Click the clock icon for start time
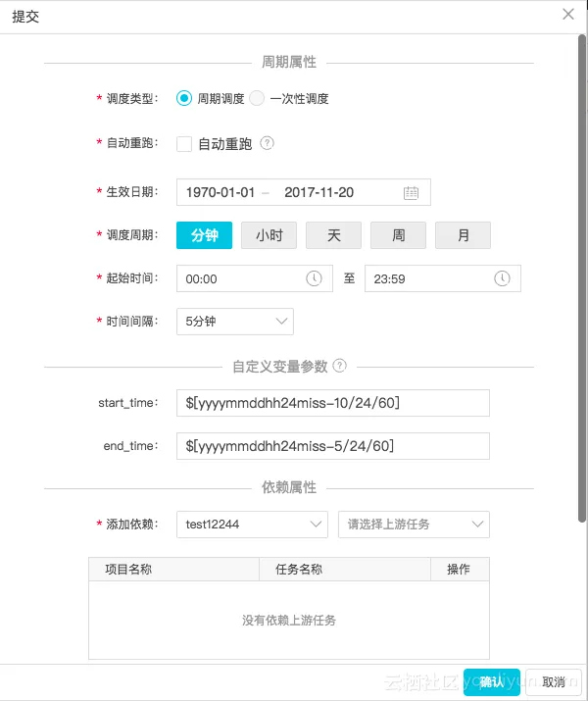588x701 pixels. pyautogui.click(x=314, y=278)
